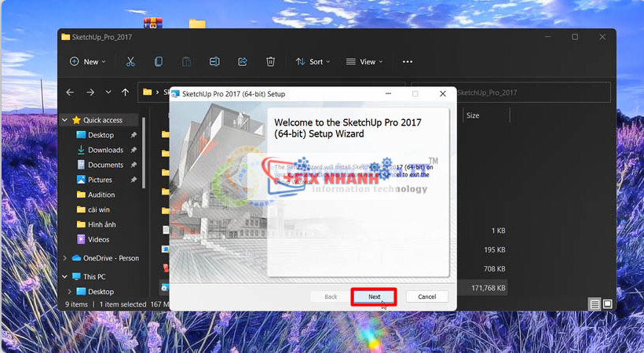
Task: Click the WinRAR archive icon on desktop
Action: tap(153, 23)
